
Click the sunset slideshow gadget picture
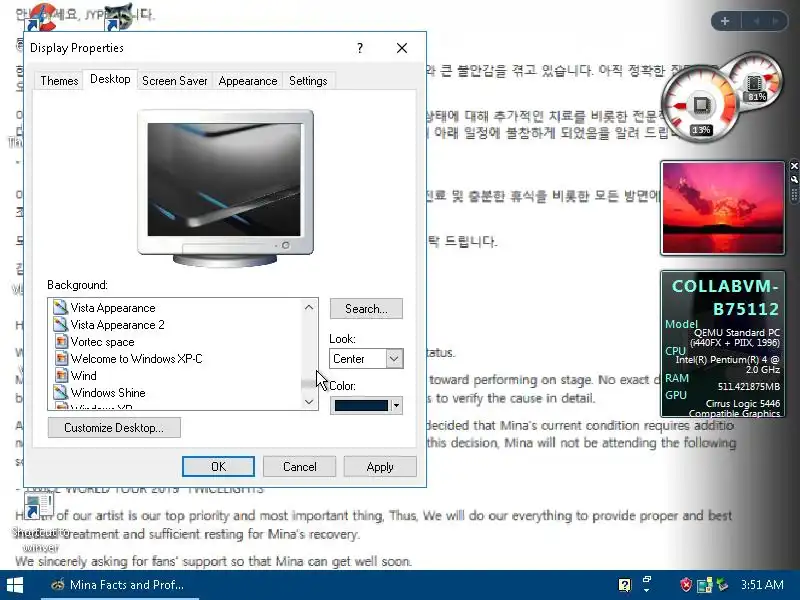[722, 208]
